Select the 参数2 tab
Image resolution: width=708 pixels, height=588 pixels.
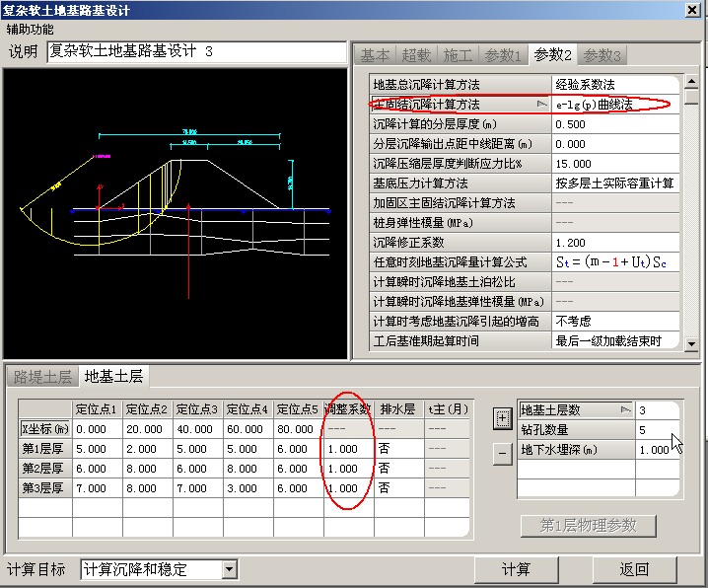552,55
